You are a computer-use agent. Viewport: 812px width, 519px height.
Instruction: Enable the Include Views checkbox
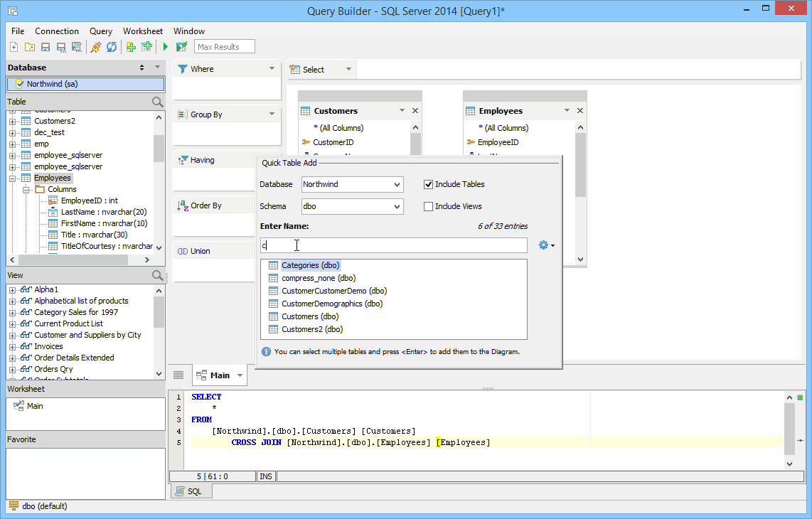[428, 206]
